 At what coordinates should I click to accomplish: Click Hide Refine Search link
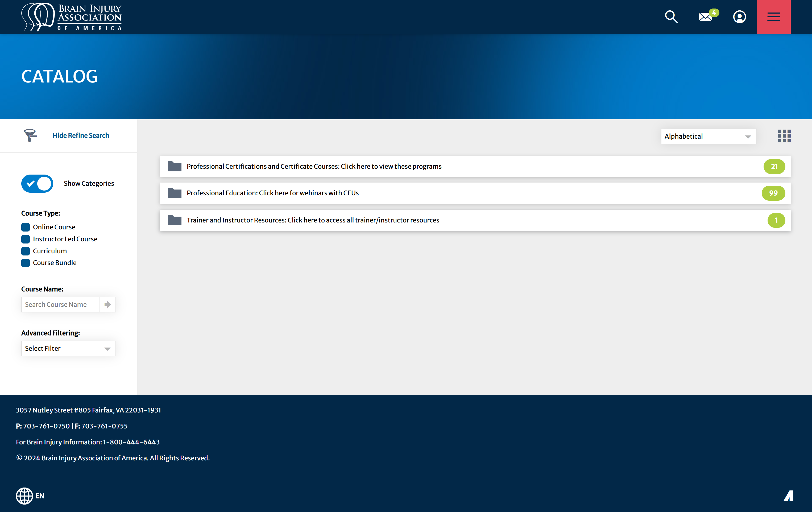click(81, 135)
